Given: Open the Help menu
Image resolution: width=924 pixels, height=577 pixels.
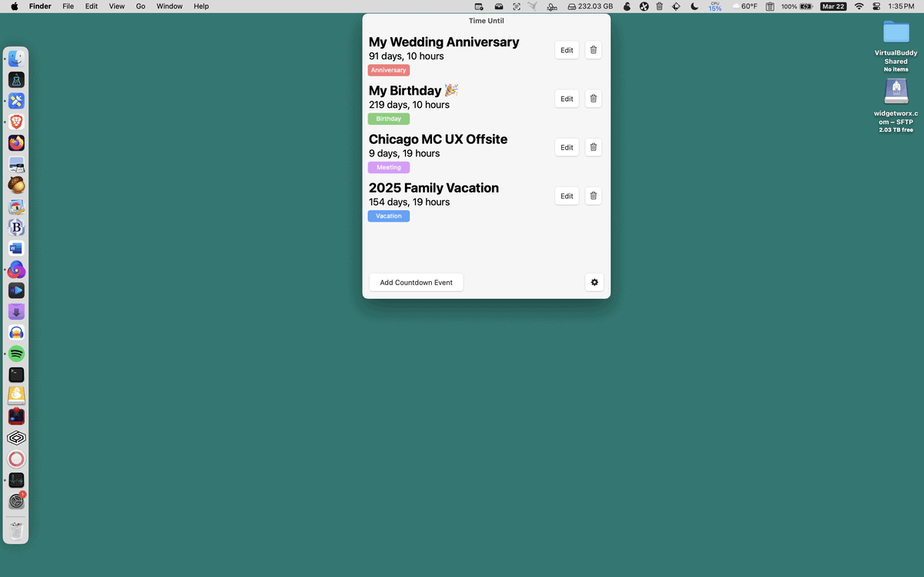Looking at the screenshot, I should 201,6.
